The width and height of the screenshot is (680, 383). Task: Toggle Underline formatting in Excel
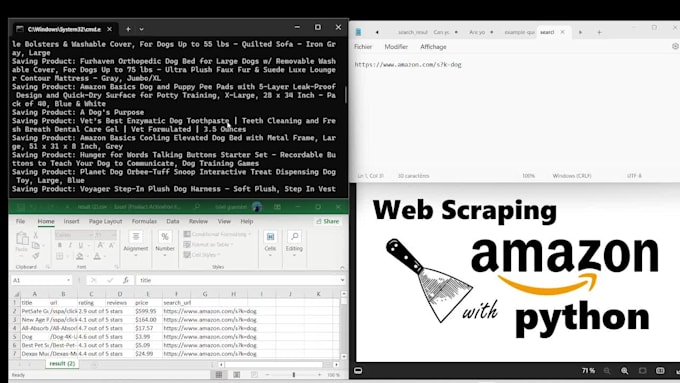pos(80,246)
